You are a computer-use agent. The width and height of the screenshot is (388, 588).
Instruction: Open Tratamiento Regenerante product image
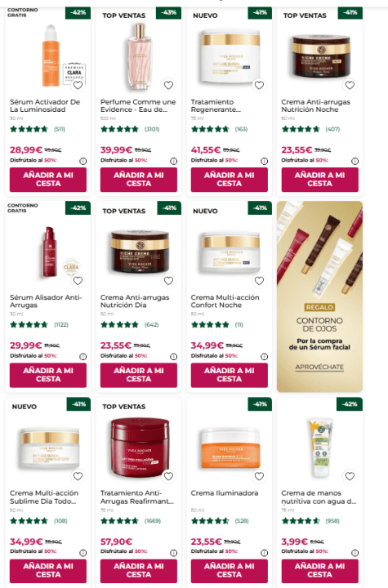pyautogui.click(x=230, y=56)
